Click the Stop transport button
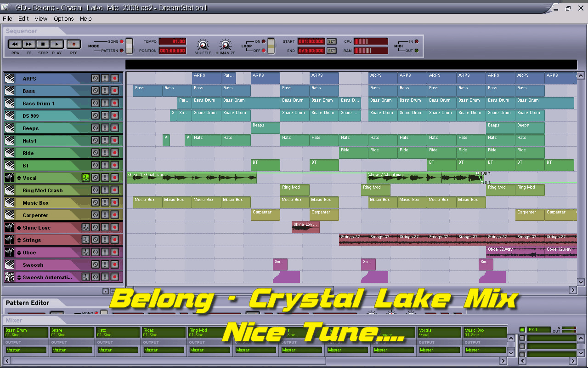This screenshot has width=588, height=368. coord(43,44)
